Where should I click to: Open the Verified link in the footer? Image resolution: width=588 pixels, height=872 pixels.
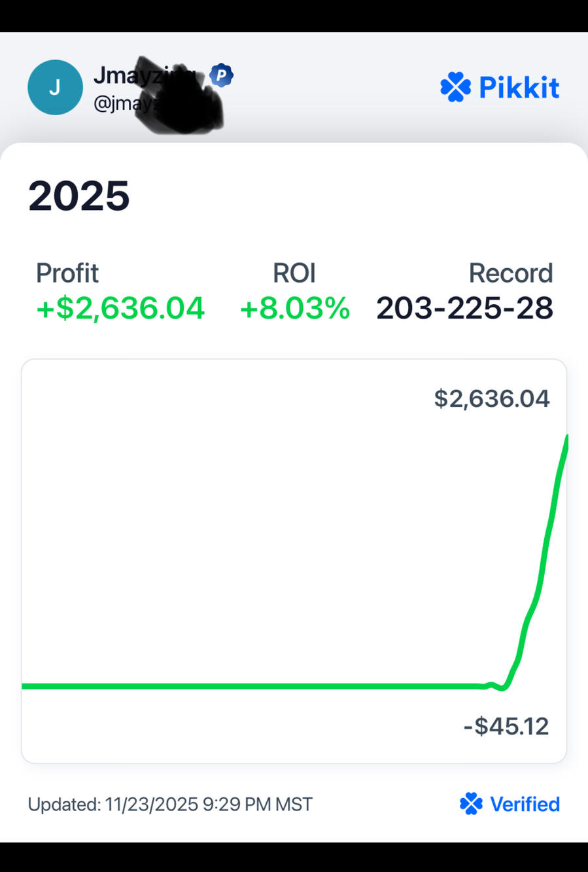(525, 804)
